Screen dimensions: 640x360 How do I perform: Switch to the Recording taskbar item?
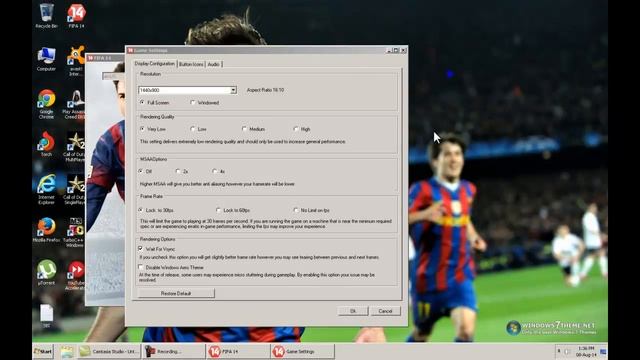pos(174,351)
